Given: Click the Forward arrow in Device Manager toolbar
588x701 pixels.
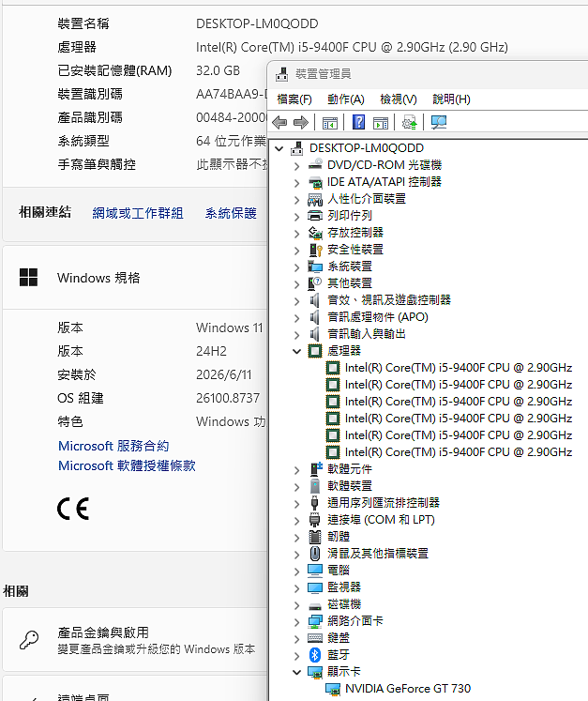Looking at the screenshot, I should coord(301,122).
